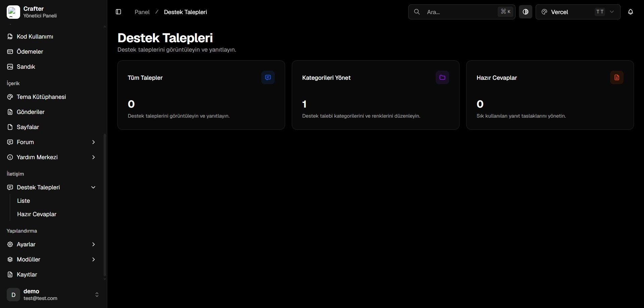
Task: Open the Vercel theme dropdown
Action: [x=578, y=12]
